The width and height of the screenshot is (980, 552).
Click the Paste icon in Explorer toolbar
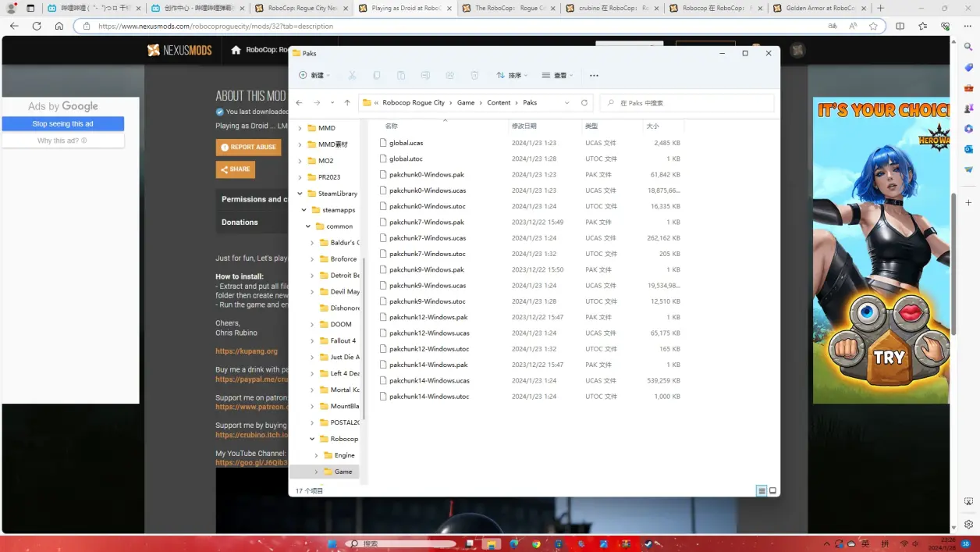tap(401, 76)
